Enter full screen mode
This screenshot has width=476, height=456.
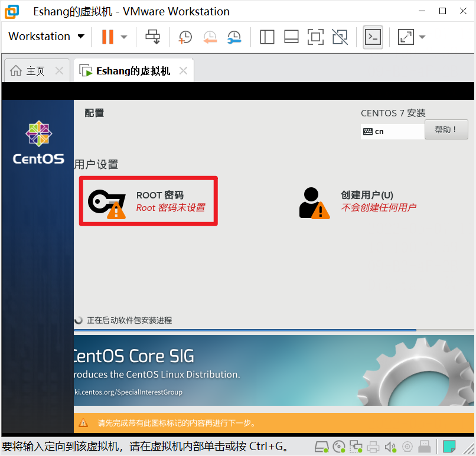tap(316, 37)
